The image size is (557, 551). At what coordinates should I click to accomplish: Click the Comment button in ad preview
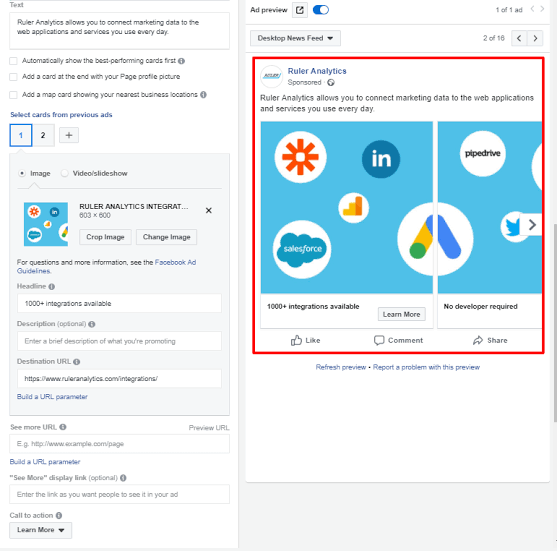pyautogui.click(x=398, y=340)
